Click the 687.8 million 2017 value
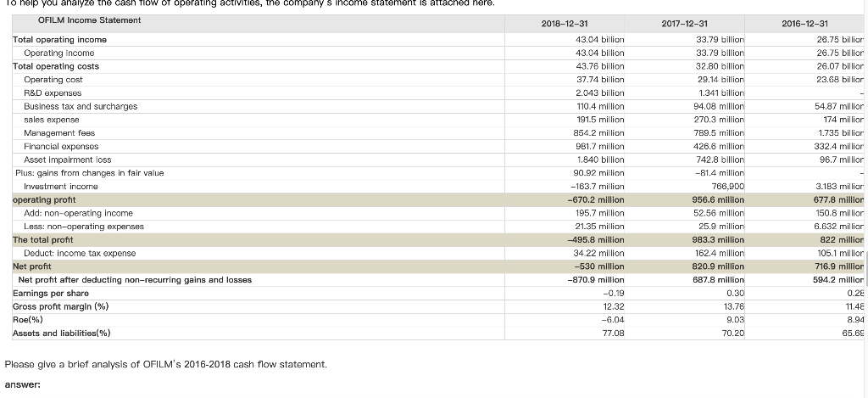The image size is (868, 398). 719,280
